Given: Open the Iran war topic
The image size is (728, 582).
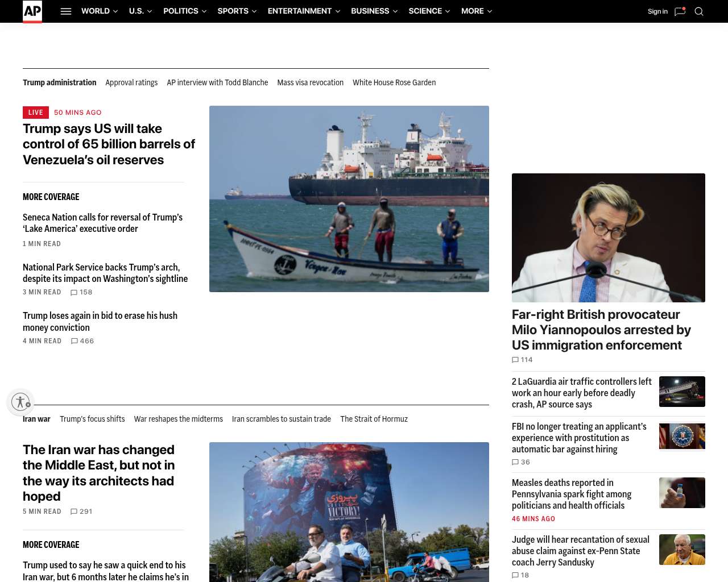Looking at the screenshot, I should click(36, 419).
